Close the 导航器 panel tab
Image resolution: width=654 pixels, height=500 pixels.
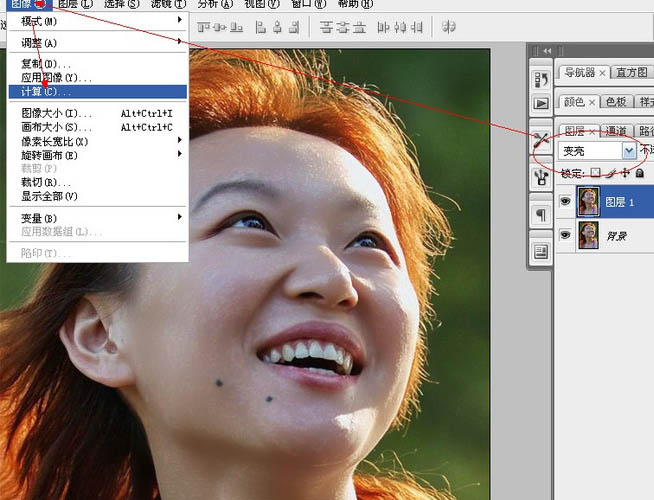tap(602, 73)
